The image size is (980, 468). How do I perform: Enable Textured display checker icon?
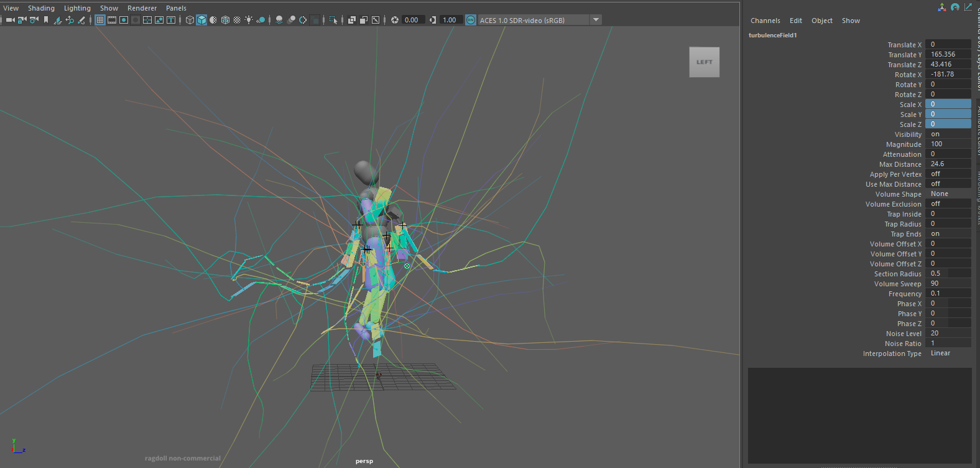[237, 20]
